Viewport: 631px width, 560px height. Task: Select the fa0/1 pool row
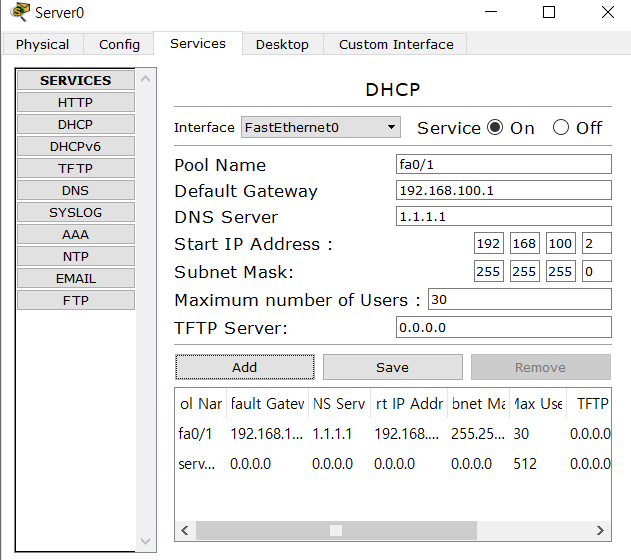pos(393,434)
